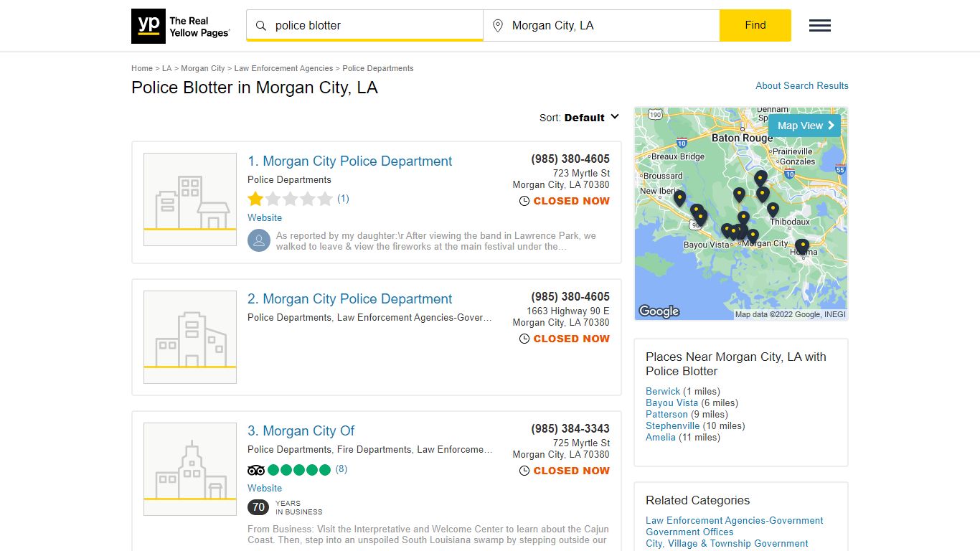The width and height of the screenshot is (980, 551).
Task: Open the Sort Default dropdown
Action: [x=580, y=118]
